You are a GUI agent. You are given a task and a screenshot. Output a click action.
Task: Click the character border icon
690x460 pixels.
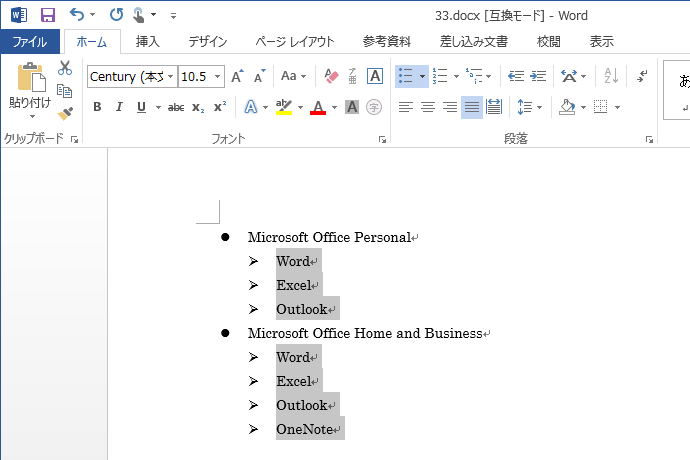point(375,76)
